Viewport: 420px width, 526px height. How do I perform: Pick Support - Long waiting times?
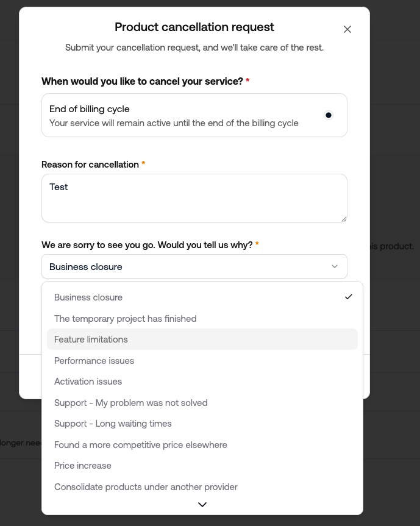[113, 424]
